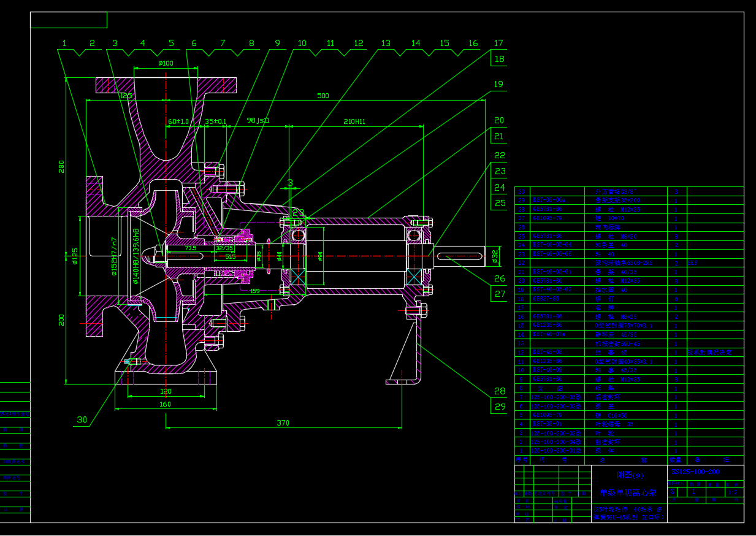Select the 98 js11 dimension label
Image resolution: width=756 pixels, height=536 pixels.
pos(258,120)
